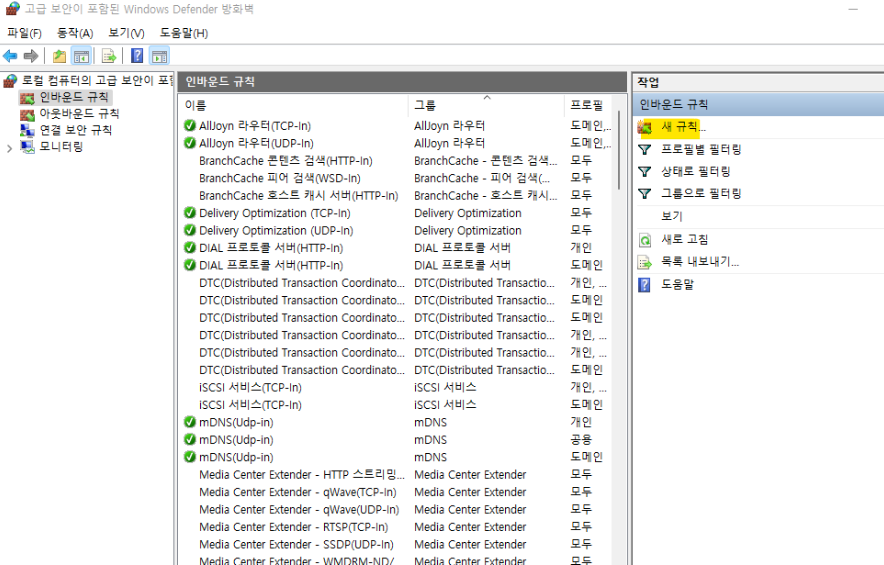Click green check icon of AllJoyn 라우터(UDP-In)

pyautogui.click(x=190, y=143)
